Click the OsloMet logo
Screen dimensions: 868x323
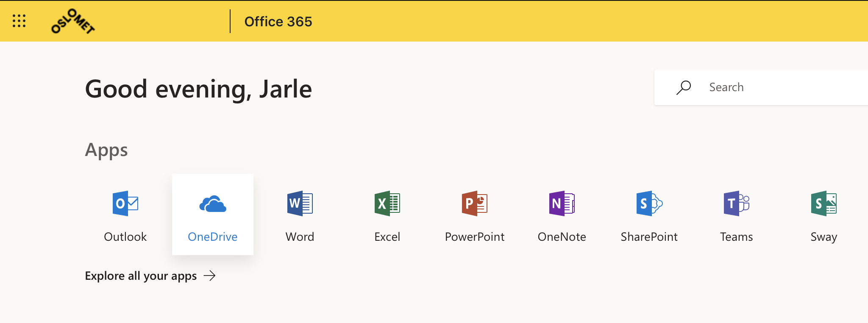coord(73,21)
